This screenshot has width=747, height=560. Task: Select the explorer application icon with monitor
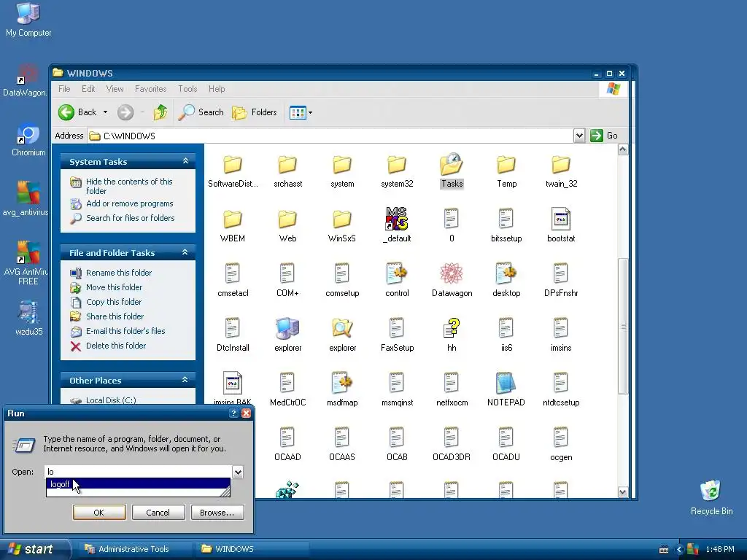pyautogui.click(x=287, y=328)
